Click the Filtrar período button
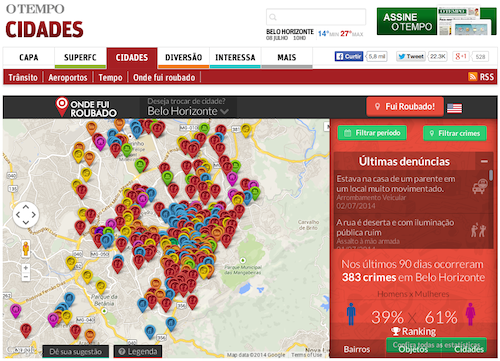The width and height of the screenshot is (500, 361). pos(372,133)
